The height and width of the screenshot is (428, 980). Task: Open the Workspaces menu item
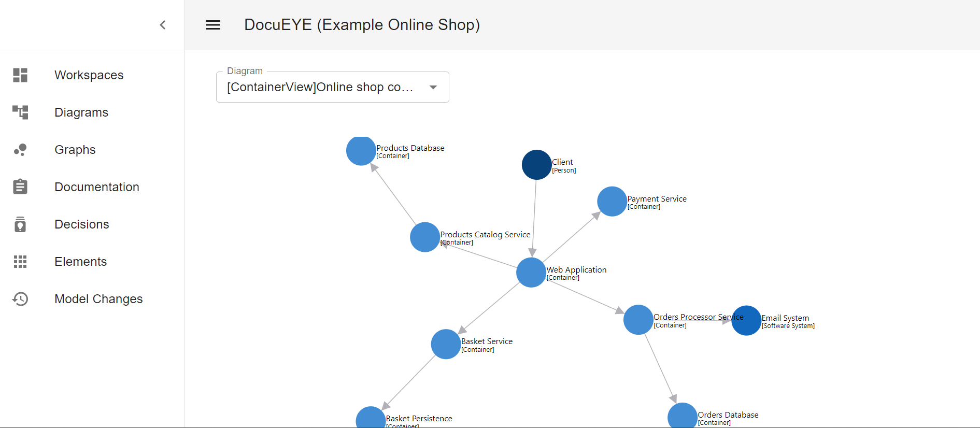(89, 75)
